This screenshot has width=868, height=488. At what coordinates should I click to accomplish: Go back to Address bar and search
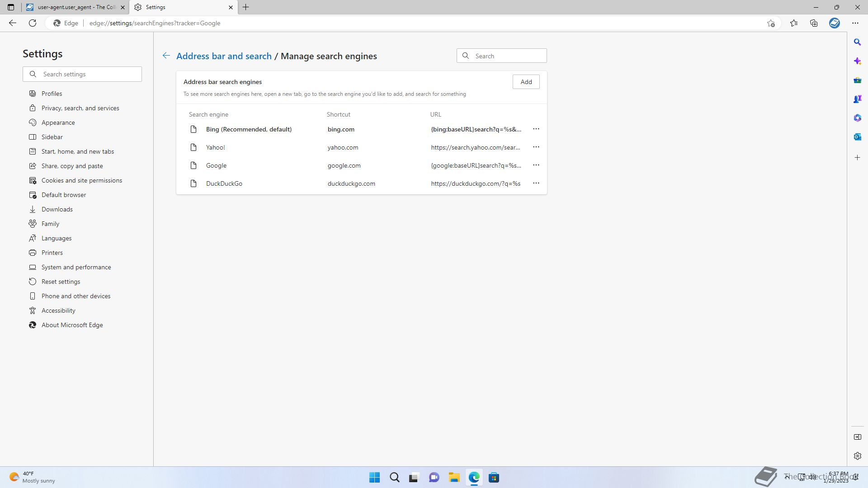pos(166,56)
